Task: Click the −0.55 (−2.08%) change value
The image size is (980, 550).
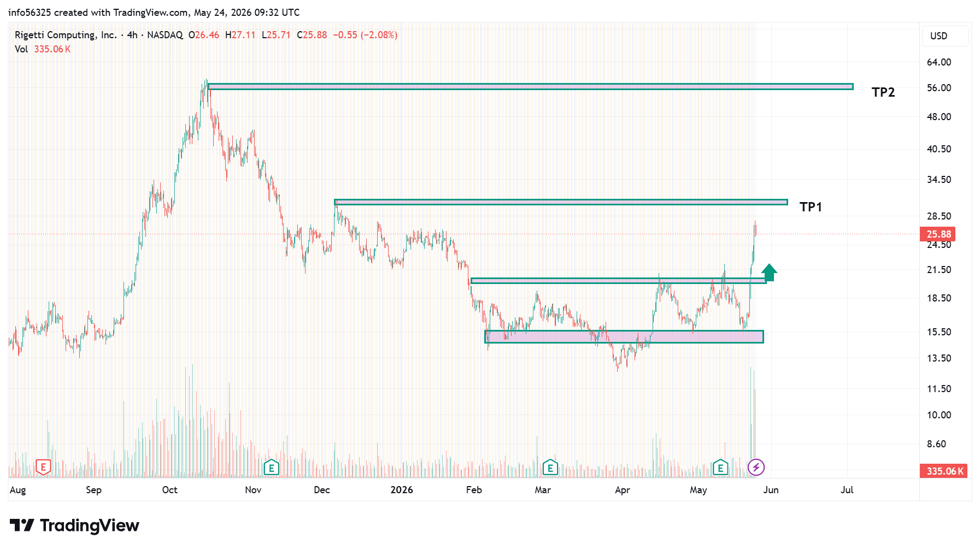Action: [365, 35]
